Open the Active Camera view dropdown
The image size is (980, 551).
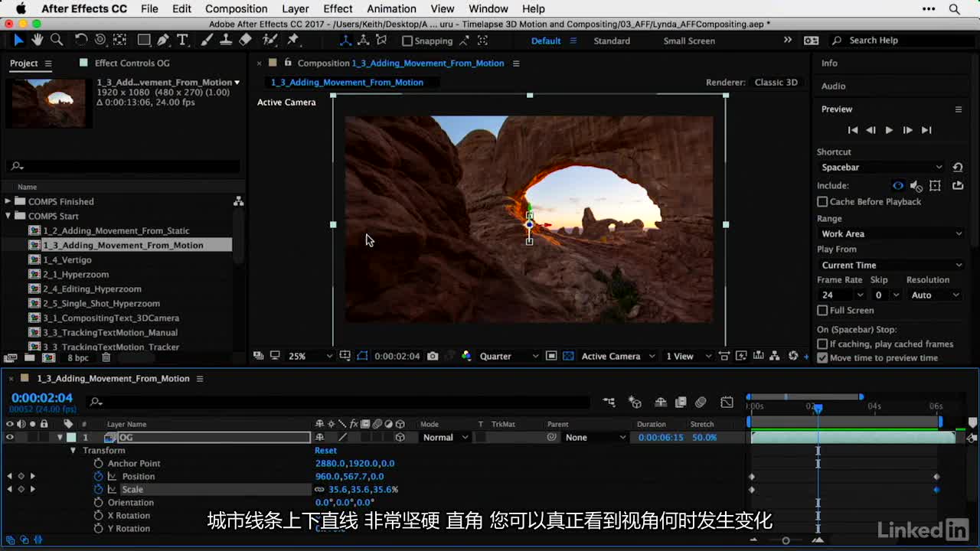coord(619,356)
